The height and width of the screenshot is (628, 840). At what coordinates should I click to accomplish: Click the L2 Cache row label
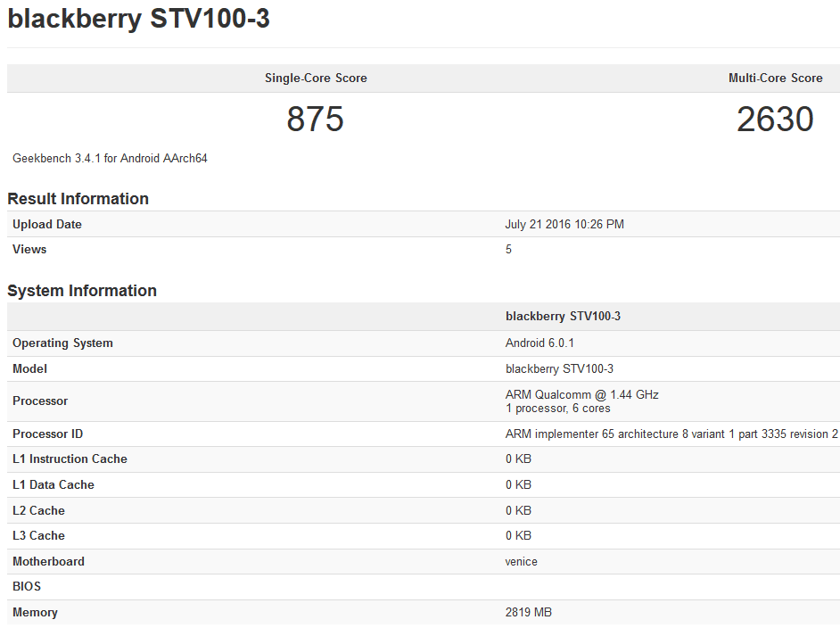(x=38, y=511)
